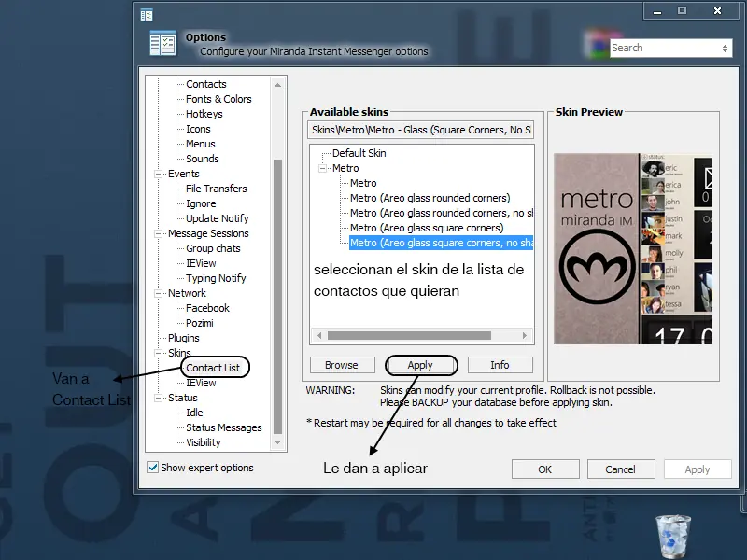The height and width of the screenshot is (560, 747).
Task: Select Fonts & Colors tree item
Action: tap(218, 99)
